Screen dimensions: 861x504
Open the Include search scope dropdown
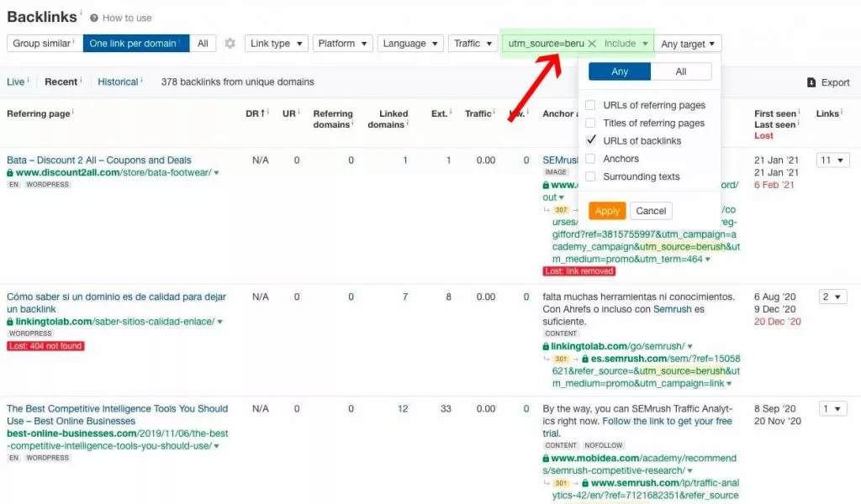point(626,44)
